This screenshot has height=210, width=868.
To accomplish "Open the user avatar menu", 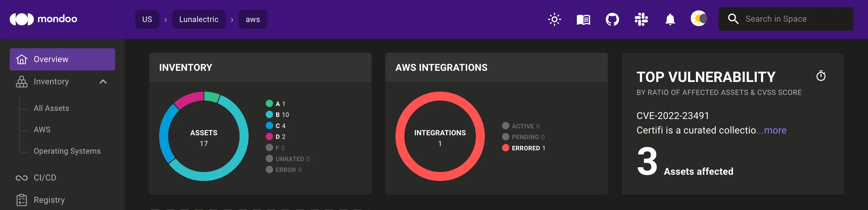I will click(x=699, y=19).
